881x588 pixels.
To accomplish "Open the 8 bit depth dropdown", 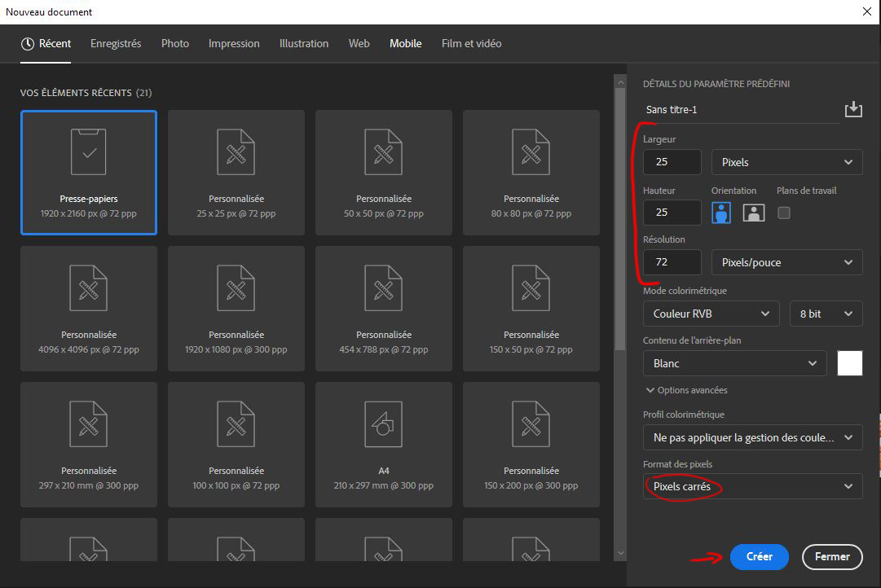I will click(x=826, y=314).
